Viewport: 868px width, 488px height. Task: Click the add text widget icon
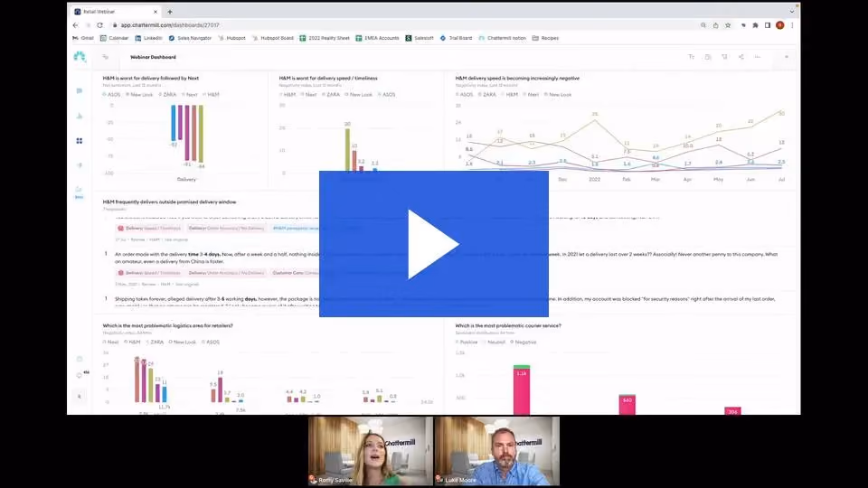point(691,57)
